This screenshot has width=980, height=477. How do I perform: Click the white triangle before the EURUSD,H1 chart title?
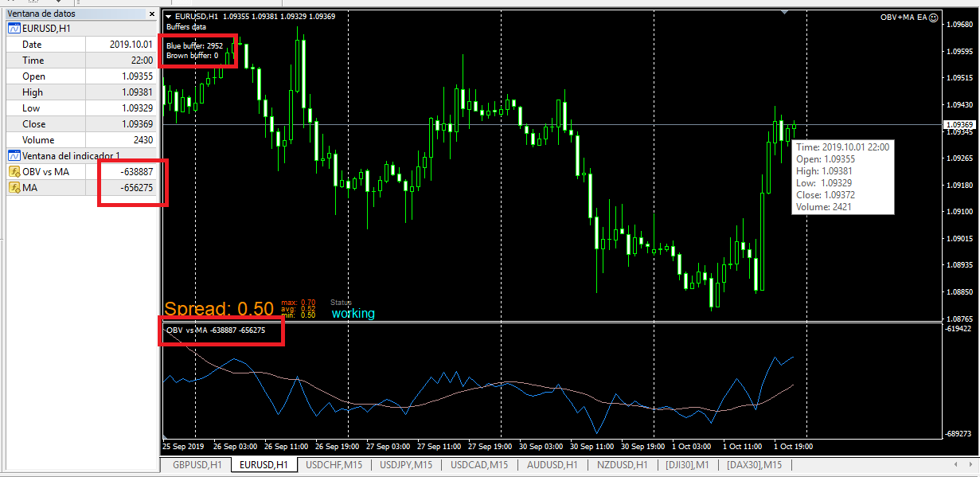168,17
